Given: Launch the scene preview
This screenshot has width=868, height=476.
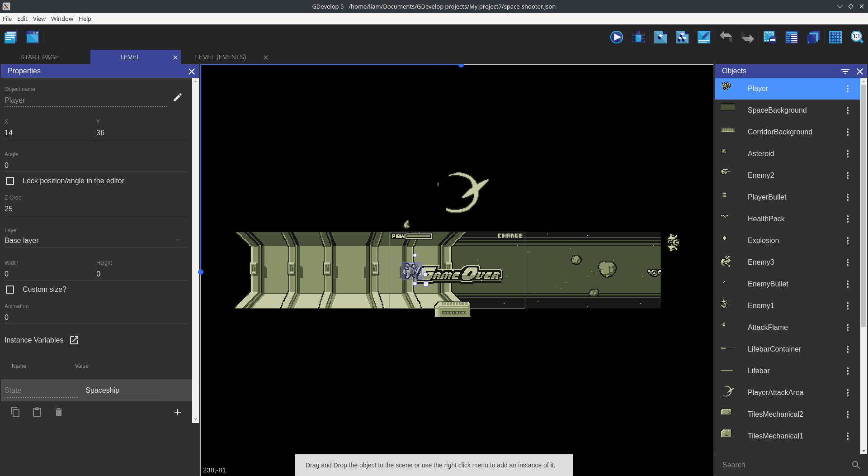Looking at the screenshot, I should pyautogui.click(x=617, y=37).
